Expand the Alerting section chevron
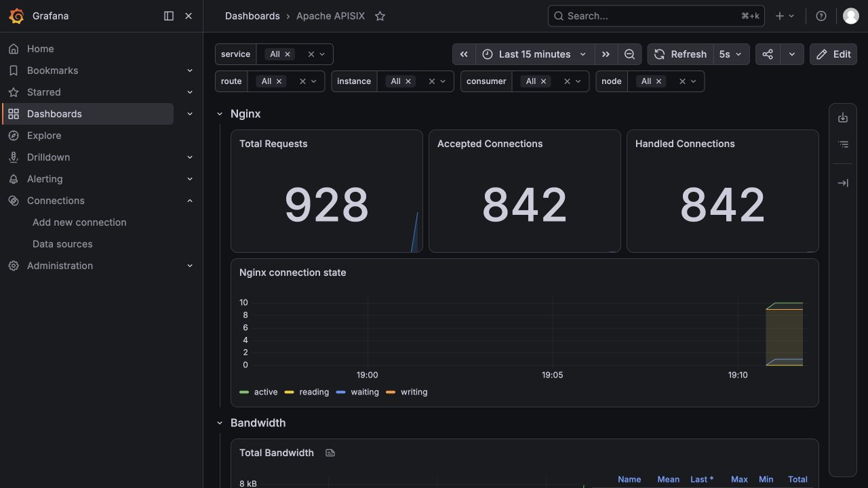Viewport: 868px width, 488px height. click(x=190, y=179)
